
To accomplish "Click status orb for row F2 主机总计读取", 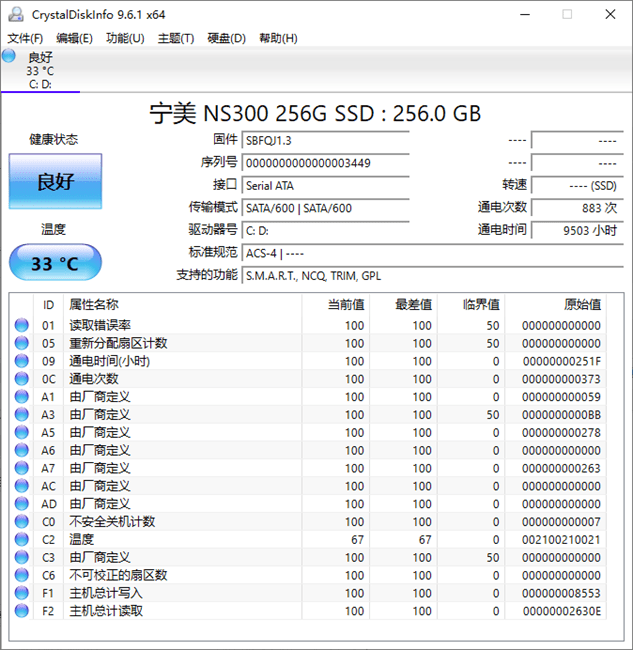I will click(22, 611).
